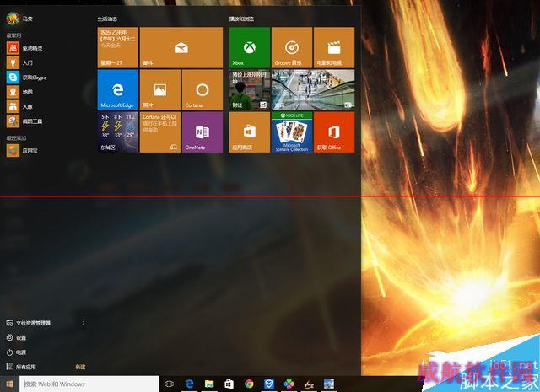Open the 东城区 weather tile
The image size is (540, 392).
(x=118, y=132)
